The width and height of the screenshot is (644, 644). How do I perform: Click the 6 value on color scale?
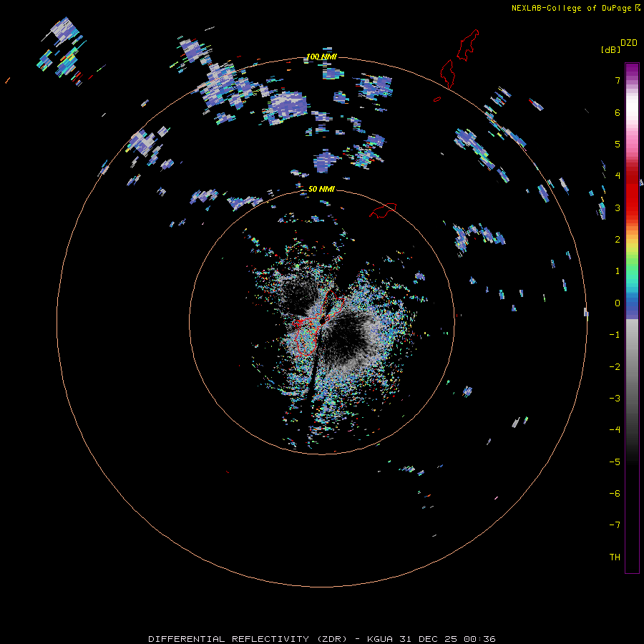click(618, 112)
